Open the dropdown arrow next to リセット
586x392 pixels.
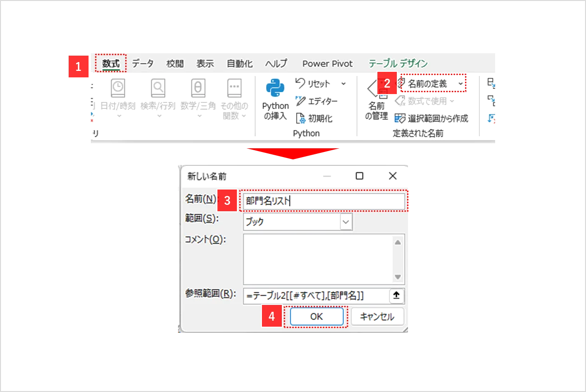point(344,84)
